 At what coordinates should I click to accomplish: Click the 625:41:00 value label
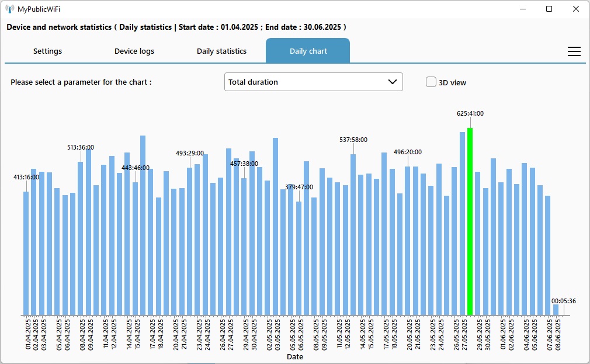[x=470, y=114]
